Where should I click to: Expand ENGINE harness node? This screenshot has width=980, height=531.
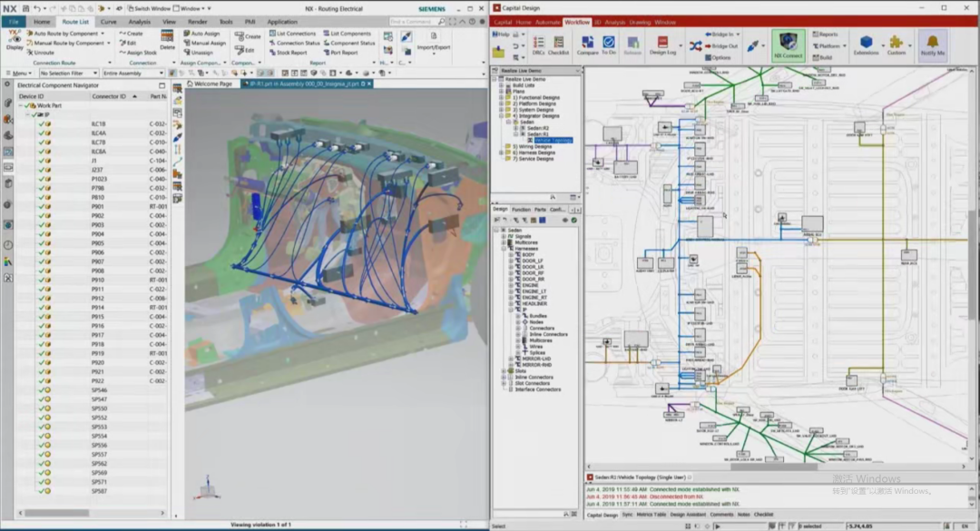pyautogui.click(x=511, y=285)
